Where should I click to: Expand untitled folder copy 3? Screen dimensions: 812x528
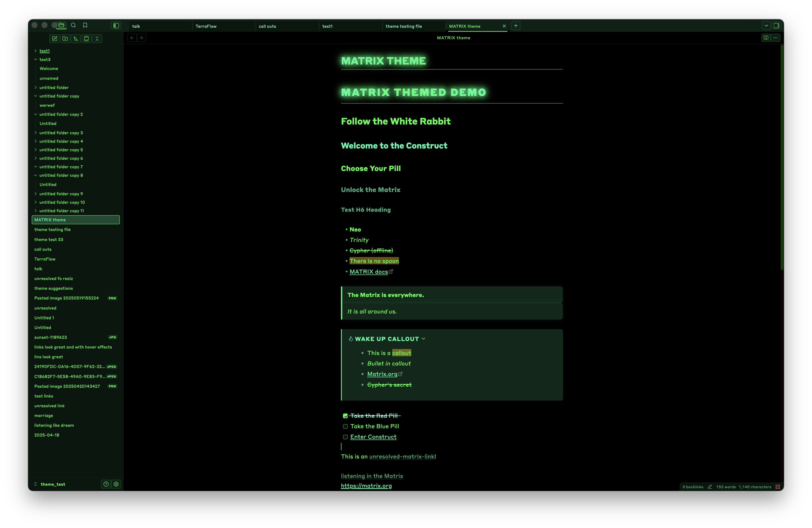pyautogui.click(x=35, y=133)
